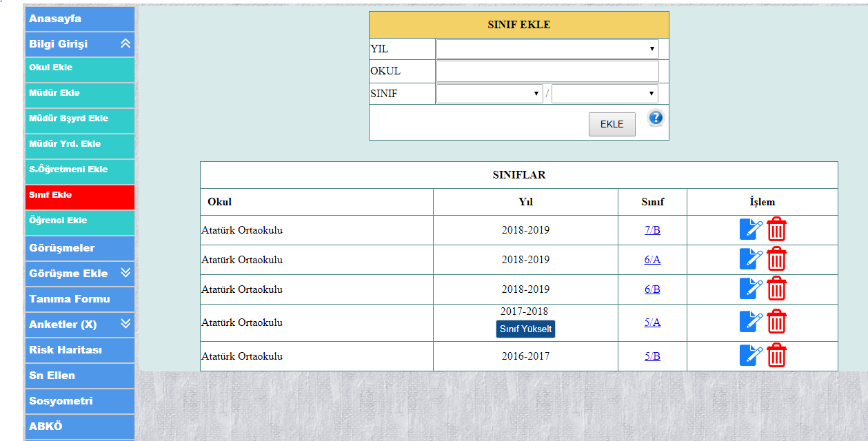
Task: Delete the 5/B class row
Action: pos(777,356)
